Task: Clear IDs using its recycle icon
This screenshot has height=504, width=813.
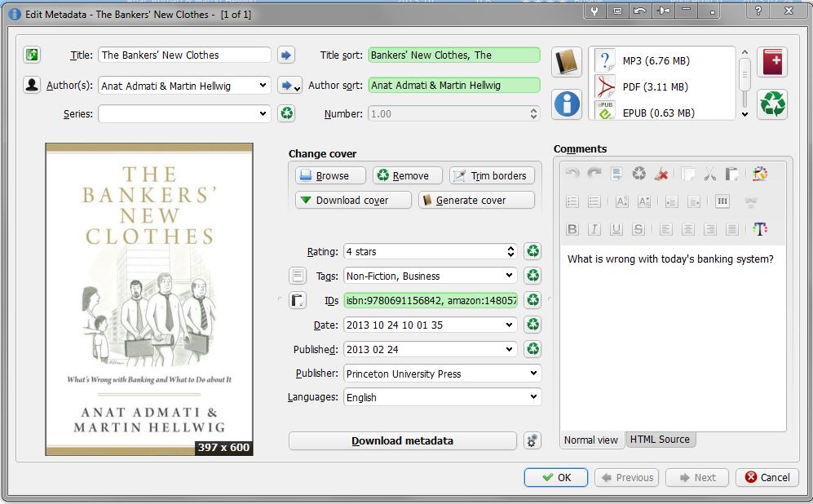Action: 532,299
